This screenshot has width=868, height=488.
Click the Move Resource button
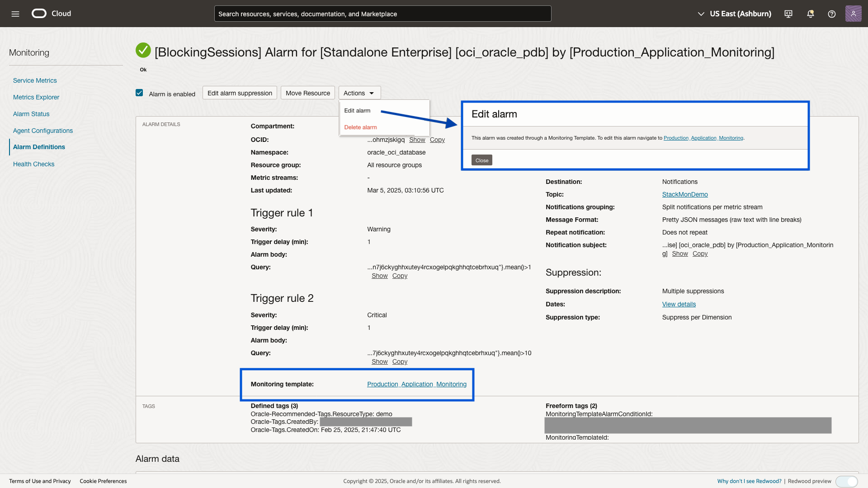(x=307, y=93)
